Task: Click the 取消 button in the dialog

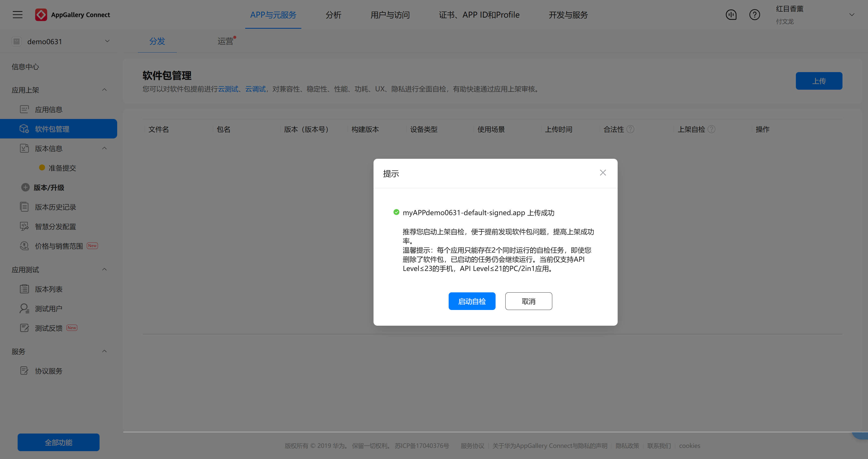Action: (x=528, y=301)
